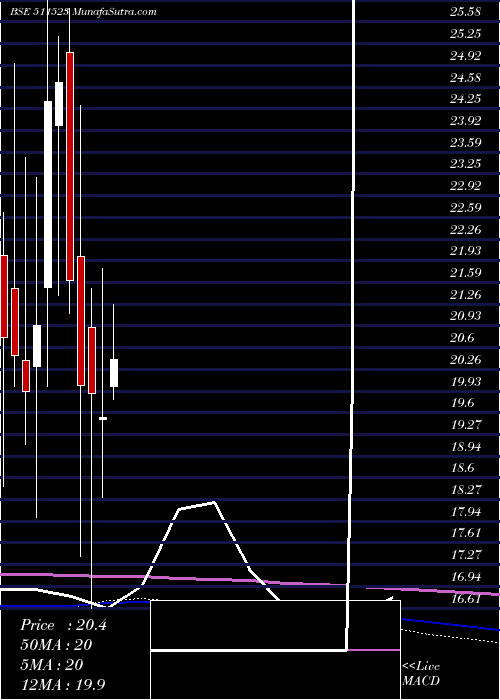The width and height of the screenshot is (500, 700).
Task: Click the 23.59 price axis label
Action: 466,143
